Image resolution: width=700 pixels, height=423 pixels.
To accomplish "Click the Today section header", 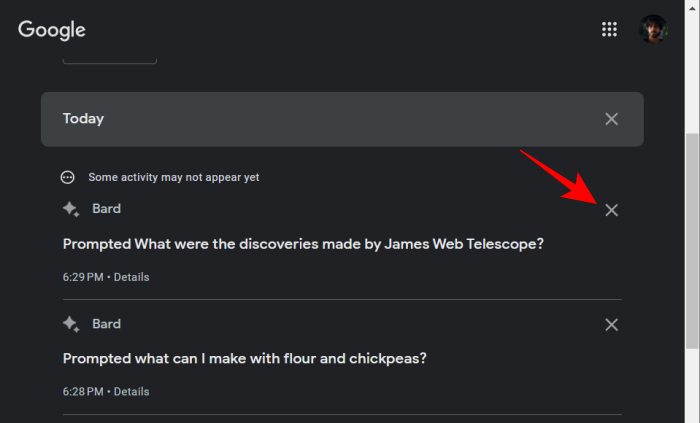I will (x=342, y=119).
